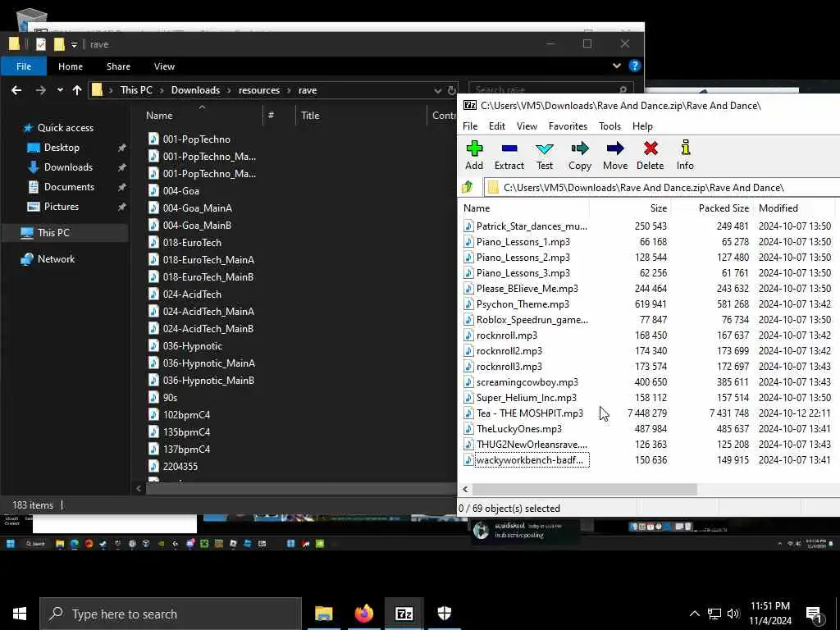Open Firefox from the taskbar
840x630 pixels.
(363, 614)
